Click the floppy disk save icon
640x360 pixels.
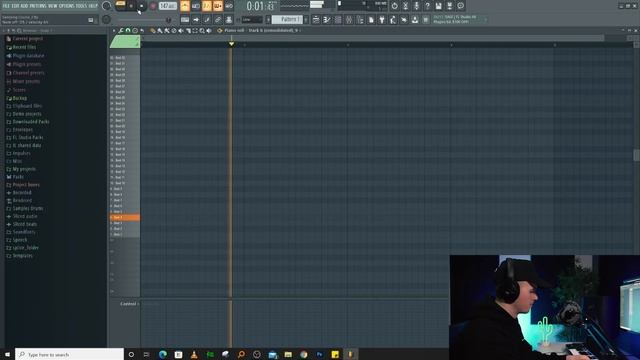[438, 6]
